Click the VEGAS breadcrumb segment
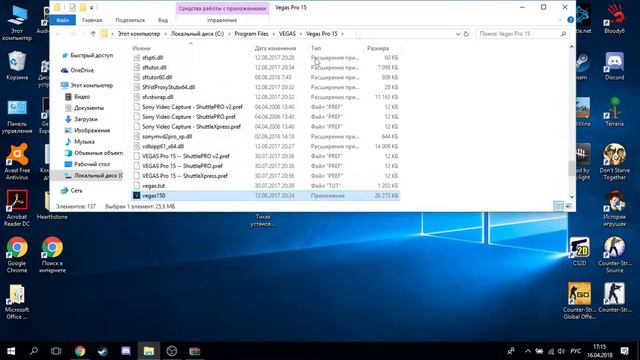This screenshot has width=640, height=360. pos(287,34)
